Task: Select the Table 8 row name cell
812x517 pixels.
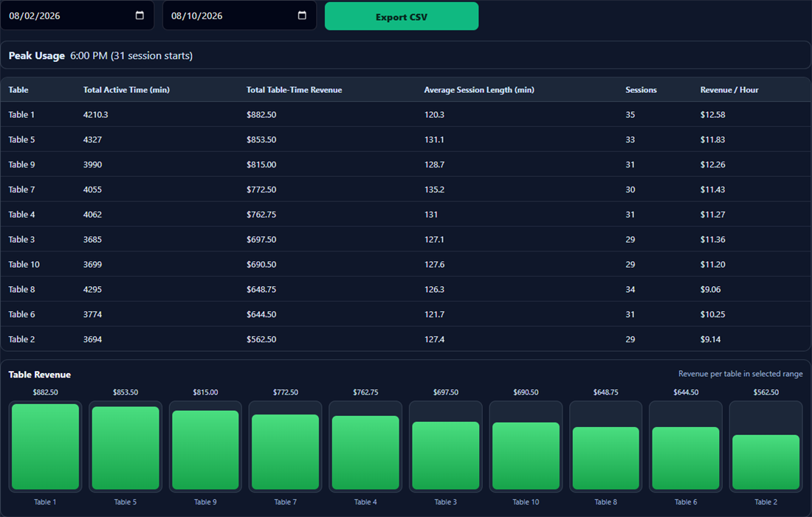Action: click(21, 289)
